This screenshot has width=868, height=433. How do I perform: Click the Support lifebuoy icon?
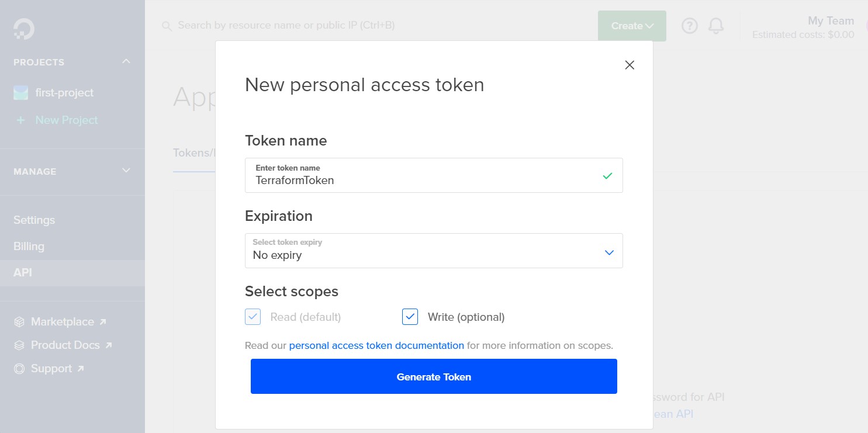(19, 369)
